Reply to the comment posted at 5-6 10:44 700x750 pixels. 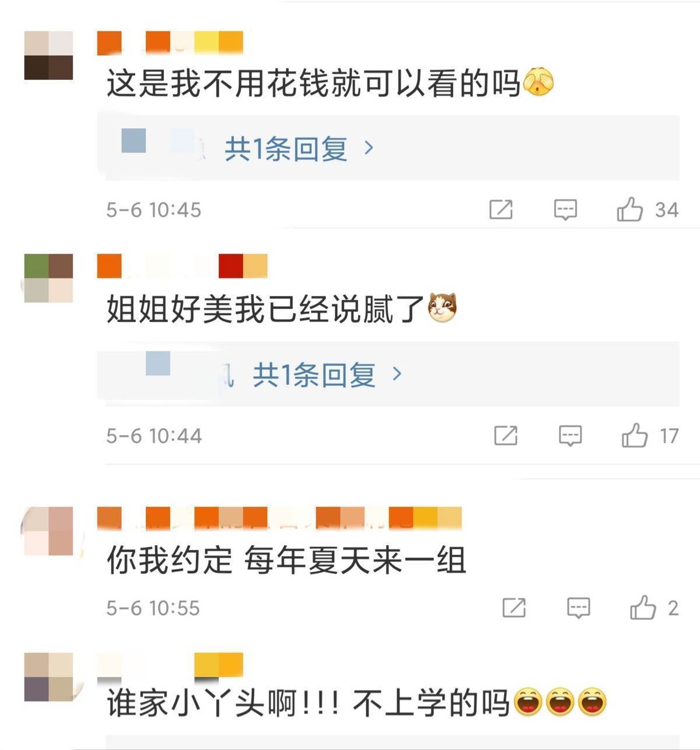(570, 435)
